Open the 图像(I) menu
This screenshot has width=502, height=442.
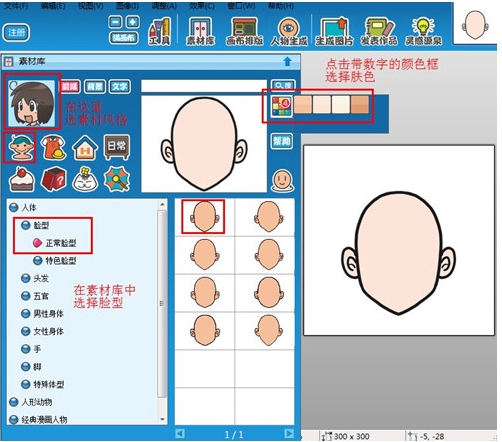[x=127, y=6]
